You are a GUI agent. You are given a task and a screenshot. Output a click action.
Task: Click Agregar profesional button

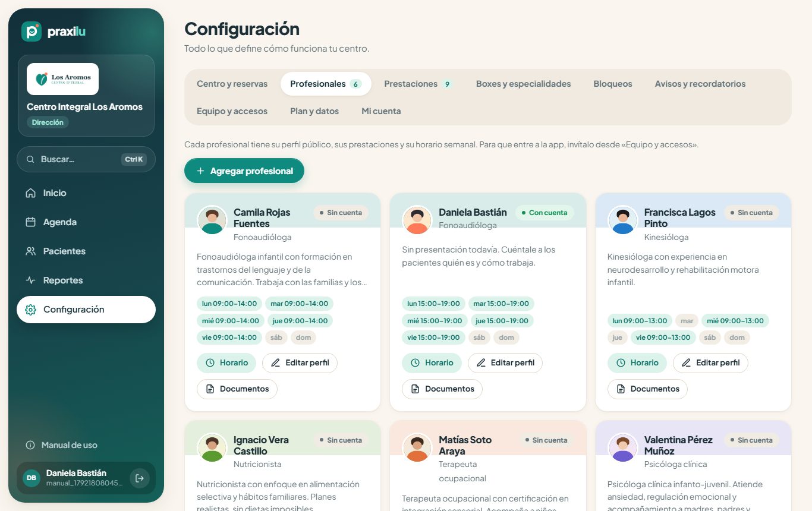(244, 171)
